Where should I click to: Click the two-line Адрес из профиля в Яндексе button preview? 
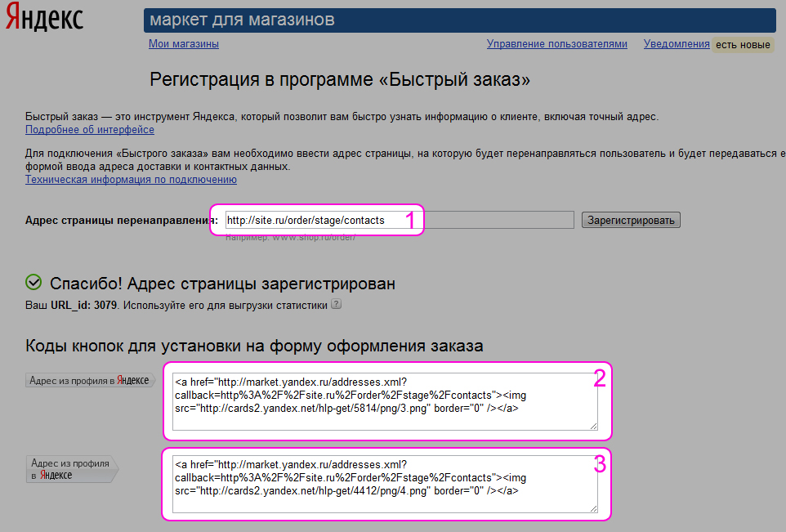(72, 469)
